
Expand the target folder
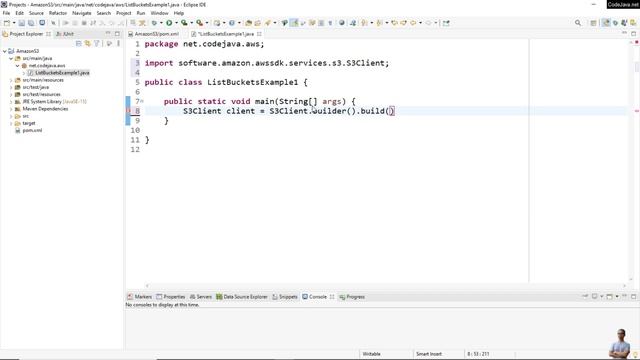[x=11, y=123]
